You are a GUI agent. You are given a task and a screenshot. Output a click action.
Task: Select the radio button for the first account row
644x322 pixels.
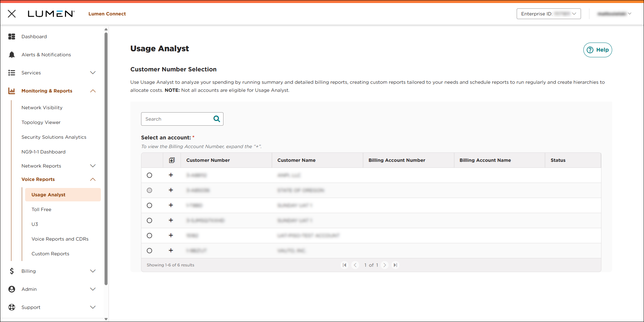pos(149,175)
